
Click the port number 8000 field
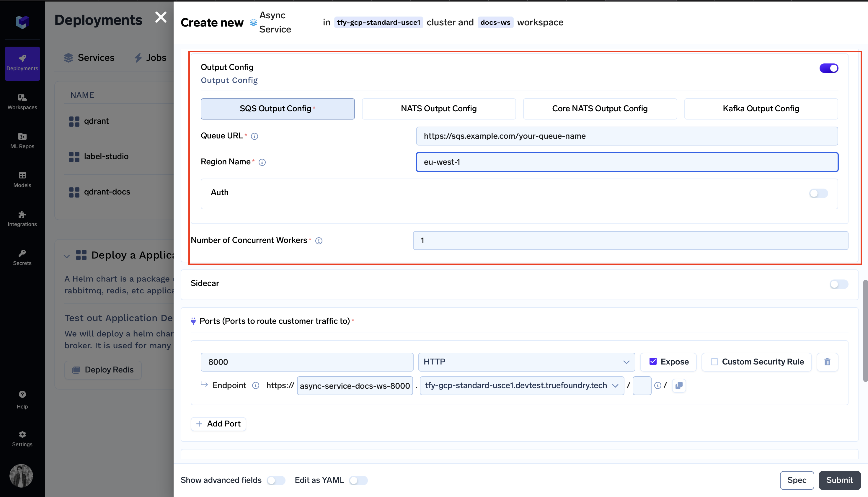click(307, 362)
